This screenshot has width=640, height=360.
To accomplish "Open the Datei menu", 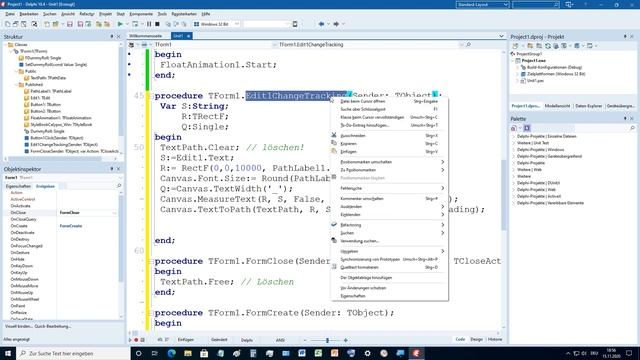I will tap(10, 14).
